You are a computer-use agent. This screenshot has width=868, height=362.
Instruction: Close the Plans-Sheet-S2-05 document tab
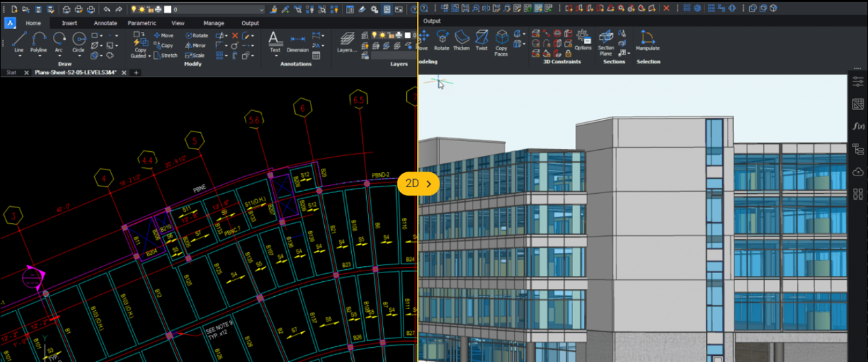124,72
